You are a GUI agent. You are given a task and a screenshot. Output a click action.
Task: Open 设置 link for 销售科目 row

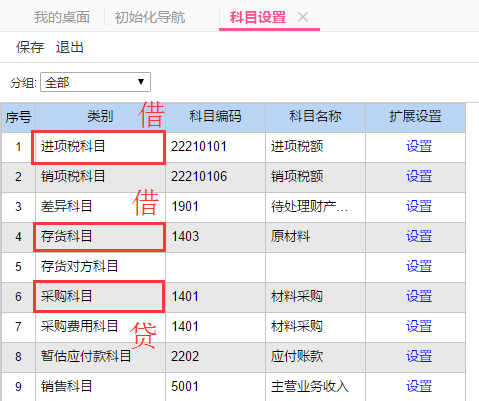pyautogui.click(x=419, y=387)
